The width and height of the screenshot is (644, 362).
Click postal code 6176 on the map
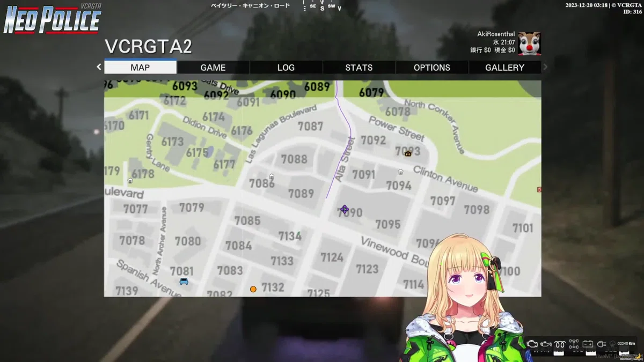(x=242, y=131)
